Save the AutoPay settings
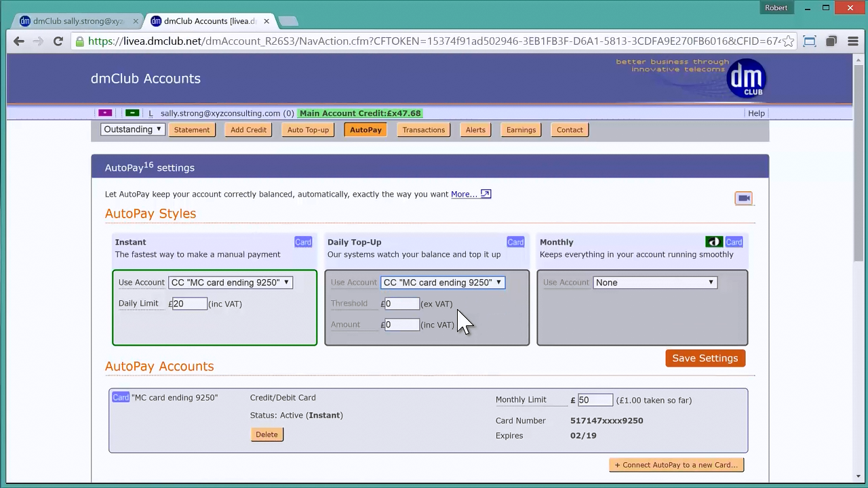Image resolution: width=868 pixels, height=488 pixels. coord(705,358)
